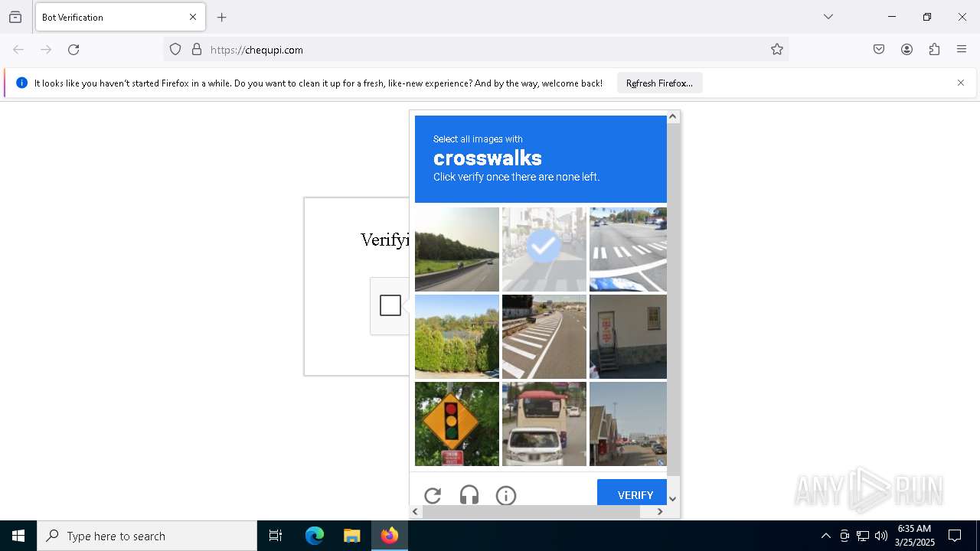Open a new browser tab
This screenshot has height=551, width=980.
pos(222,17)
